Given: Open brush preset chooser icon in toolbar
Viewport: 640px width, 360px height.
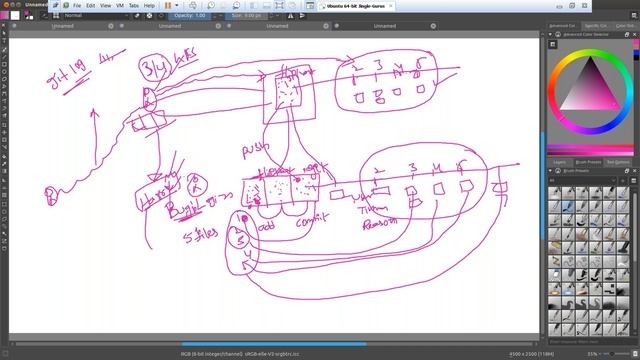Looking at the screenshot, I should click(x=56, y=16).
